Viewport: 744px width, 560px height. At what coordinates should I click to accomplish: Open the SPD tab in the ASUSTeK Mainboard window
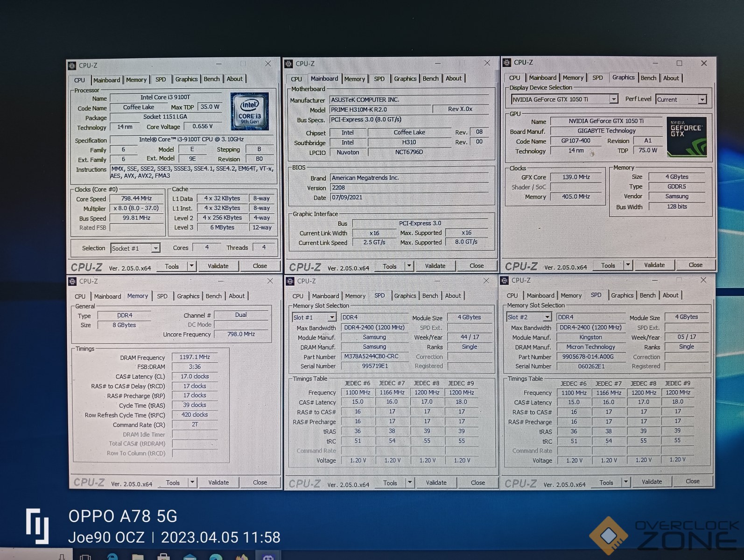379,78
